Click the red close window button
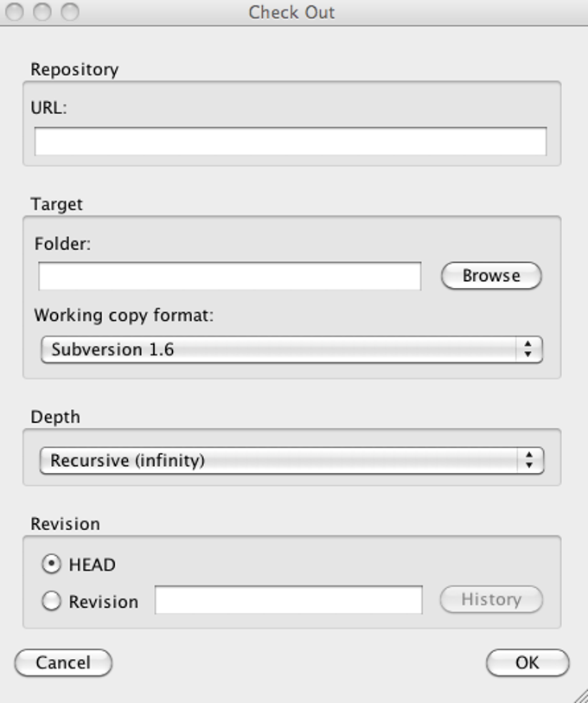The image size is (588, 703). click(15, 12)
